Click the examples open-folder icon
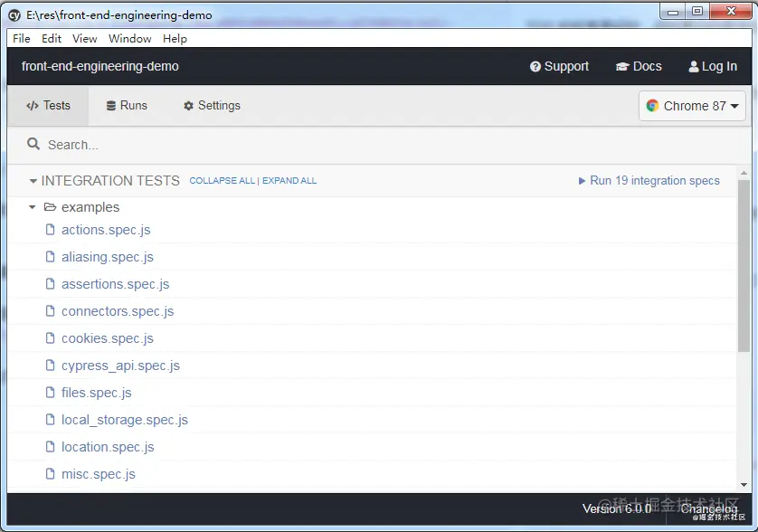 click(50, 207)
